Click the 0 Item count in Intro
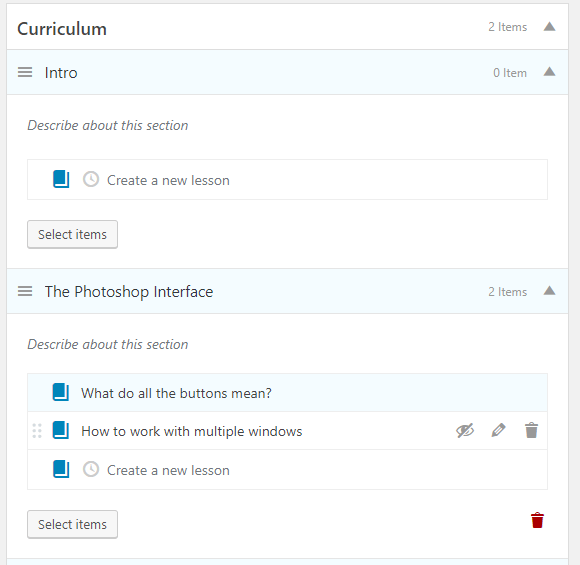The width and height of the screenshot is (580, 565). click(510, 73)
